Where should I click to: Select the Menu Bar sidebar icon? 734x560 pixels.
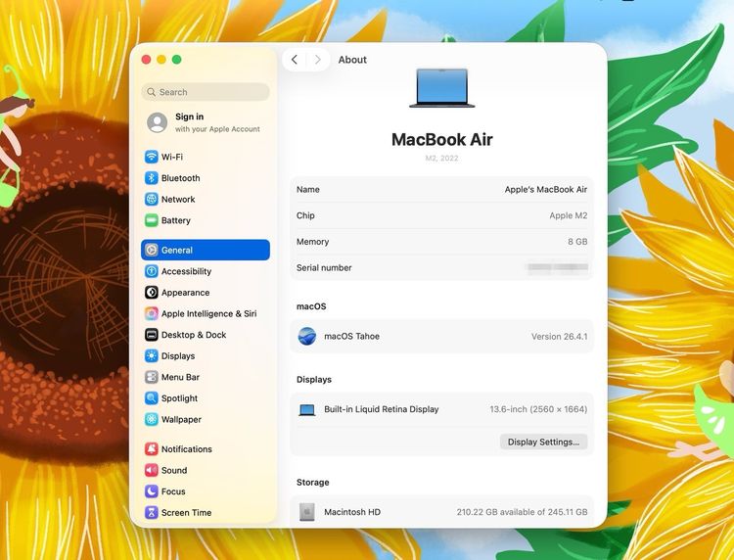[151, 377]
